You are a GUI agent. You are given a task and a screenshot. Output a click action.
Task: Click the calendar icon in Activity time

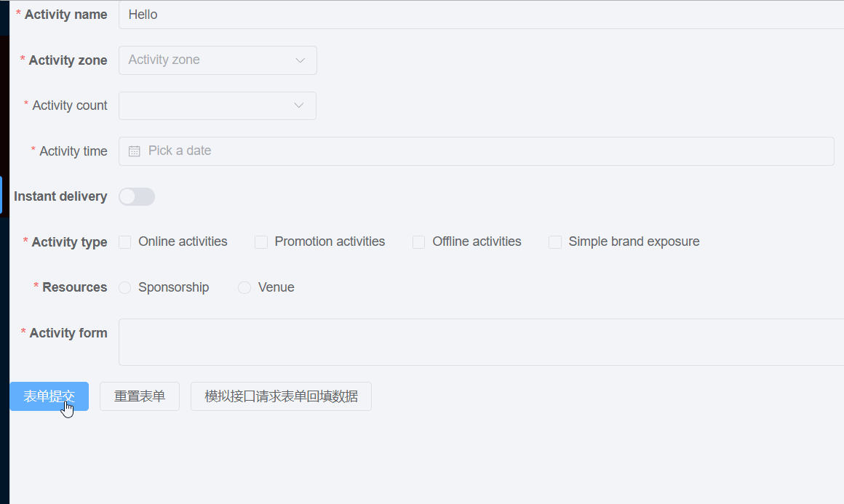[134, 151]
